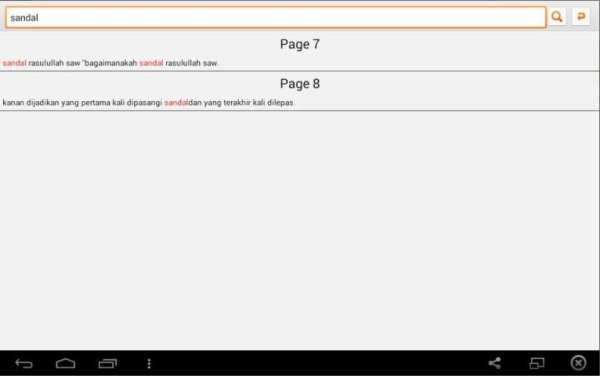Click the orange return arrow icon
600x376 pixels.
tap(581, 17)
